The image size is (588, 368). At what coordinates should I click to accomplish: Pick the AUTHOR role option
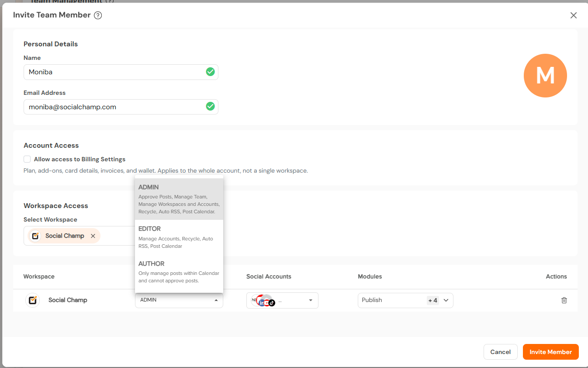tap(179, 272)
